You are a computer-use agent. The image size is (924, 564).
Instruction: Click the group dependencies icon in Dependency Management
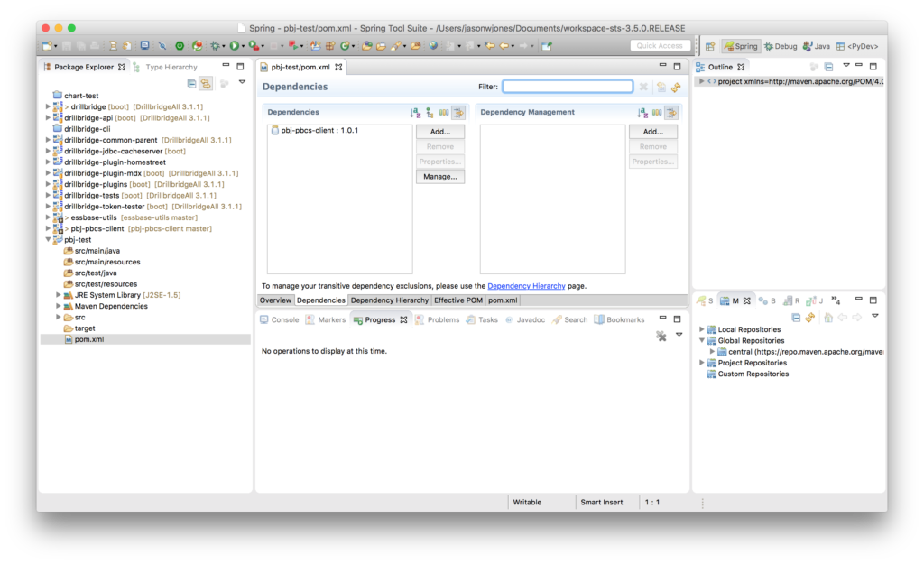coord(657,113)
